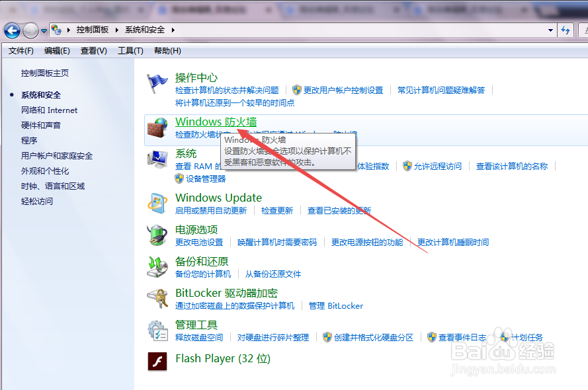Click shield icon beside 创建并格式化硬盘分区
The width and height of the screenshot is (588, 390).
click(x=327, y=337)
